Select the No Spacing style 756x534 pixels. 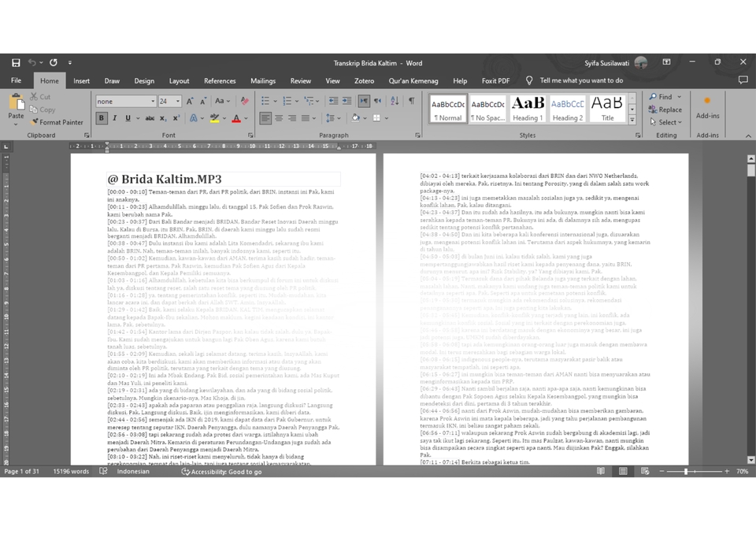pyautogui.click(x=488, y=109)
